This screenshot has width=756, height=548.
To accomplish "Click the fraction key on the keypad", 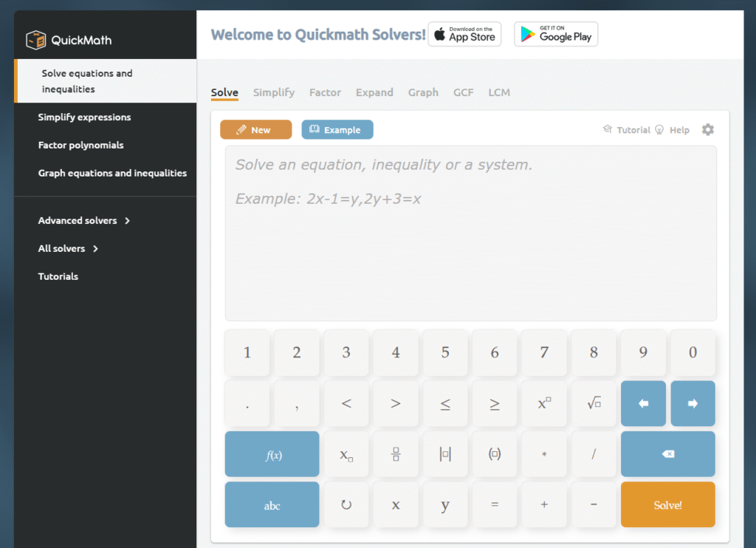I will coord(396,454).
